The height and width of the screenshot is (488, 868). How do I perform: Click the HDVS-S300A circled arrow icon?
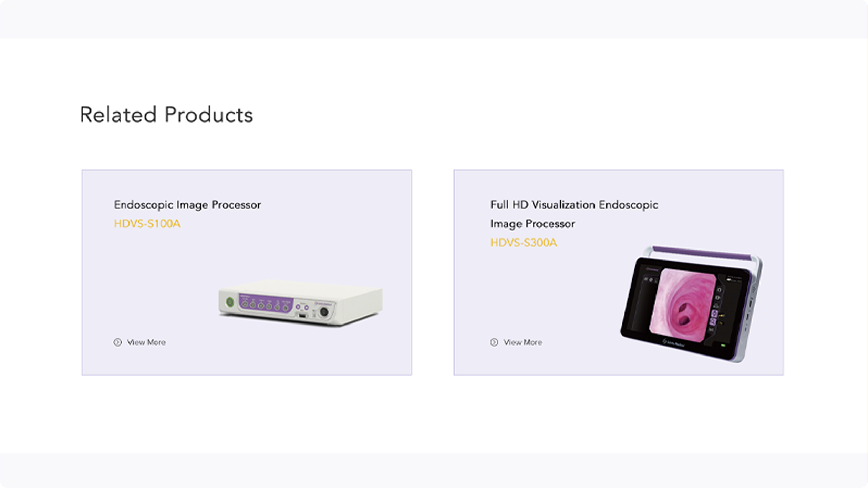[x=494, y=342]
